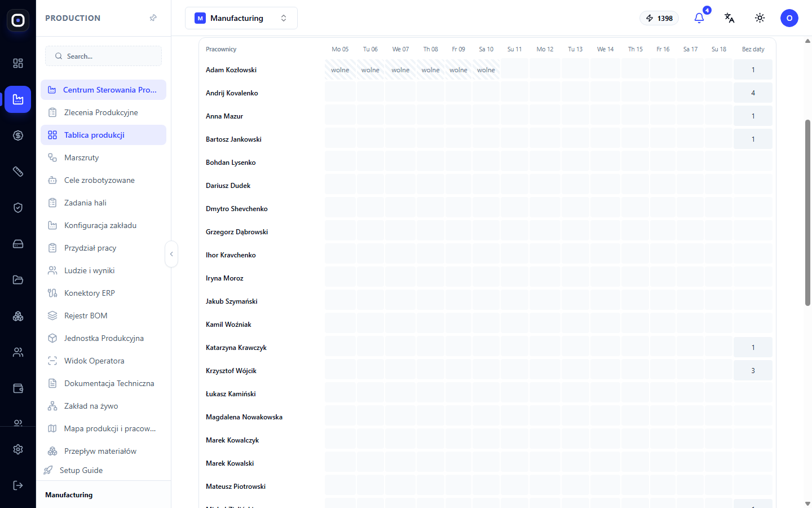
Task: Open Widok Operatora
Action: 103,361
